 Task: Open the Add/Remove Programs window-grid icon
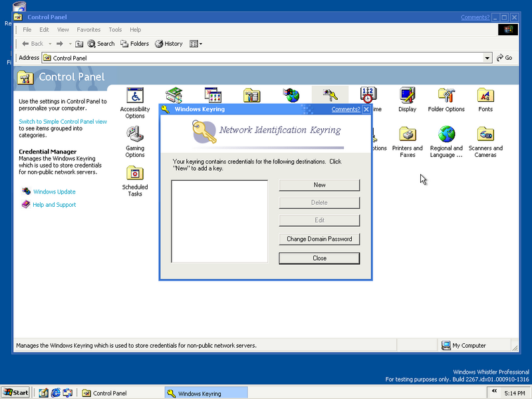[213, 95]
